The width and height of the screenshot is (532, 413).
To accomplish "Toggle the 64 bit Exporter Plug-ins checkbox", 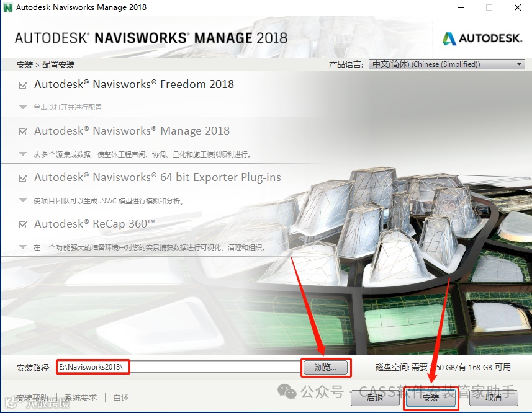I will click(23, 177).
